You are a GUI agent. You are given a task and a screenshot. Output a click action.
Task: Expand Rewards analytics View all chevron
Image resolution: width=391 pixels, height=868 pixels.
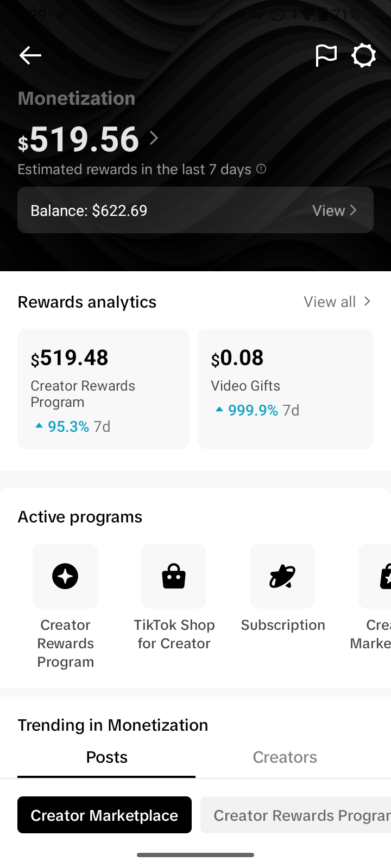(368, 301)
